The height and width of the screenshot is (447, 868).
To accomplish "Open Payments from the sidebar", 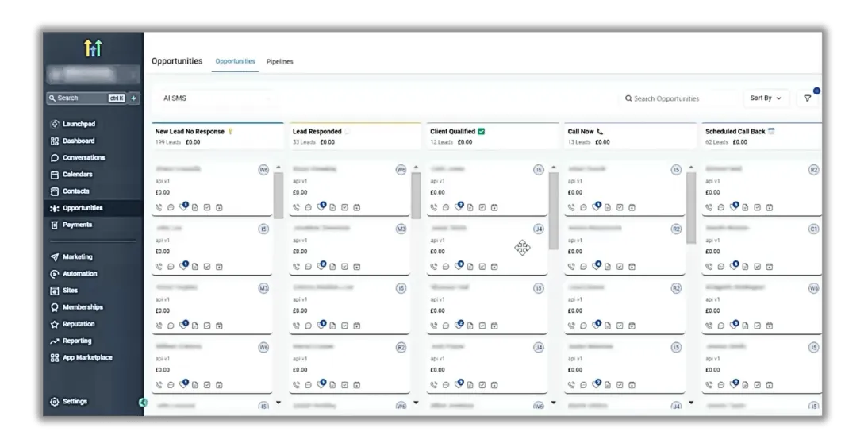I will tap(71, 225).
